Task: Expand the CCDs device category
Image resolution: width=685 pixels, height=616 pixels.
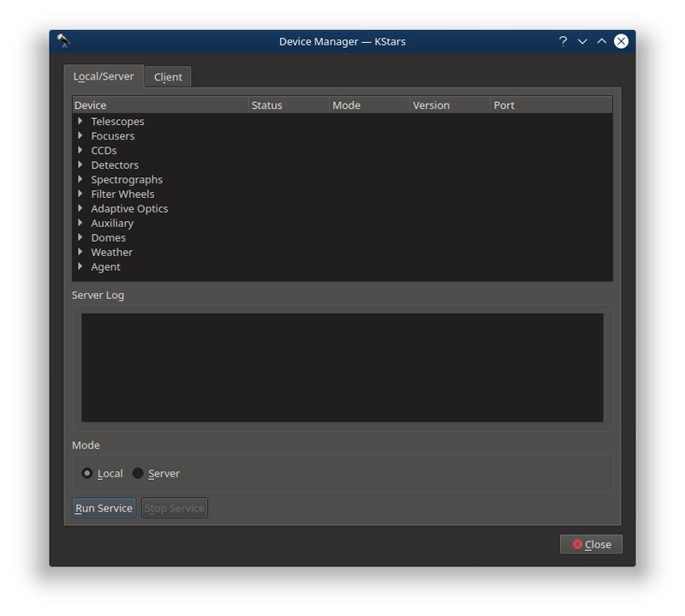Action: 80,150
